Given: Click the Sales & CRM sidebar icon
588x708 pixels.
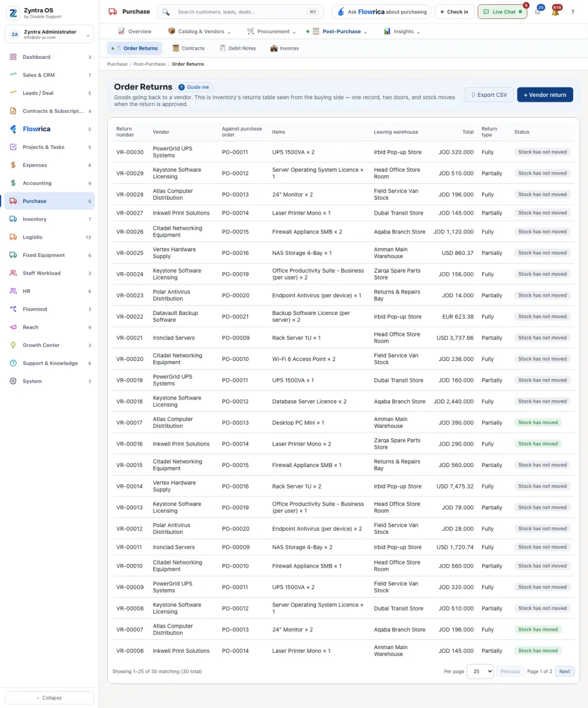Looking at the screenshot, I should [x=13, y=75].
